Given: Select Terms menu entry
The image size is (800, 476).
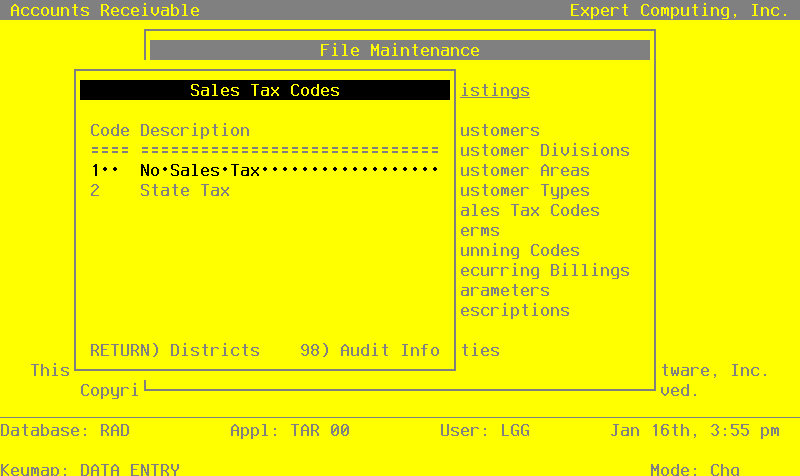Looking at the screenshot, I should (480, 231).
